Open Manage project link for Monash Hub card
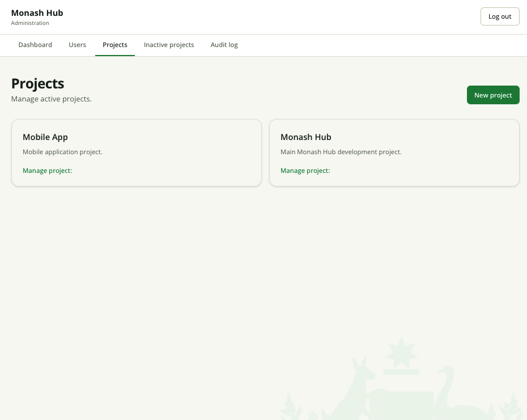The width and height of the screenshot is (527, 420). coord(305,171)
